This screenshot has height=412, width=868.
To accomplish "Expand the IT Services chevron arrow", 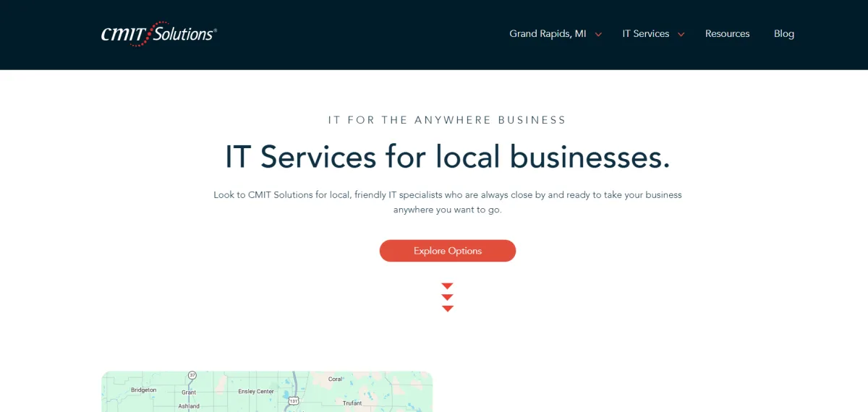I will (x=681, y=35).
